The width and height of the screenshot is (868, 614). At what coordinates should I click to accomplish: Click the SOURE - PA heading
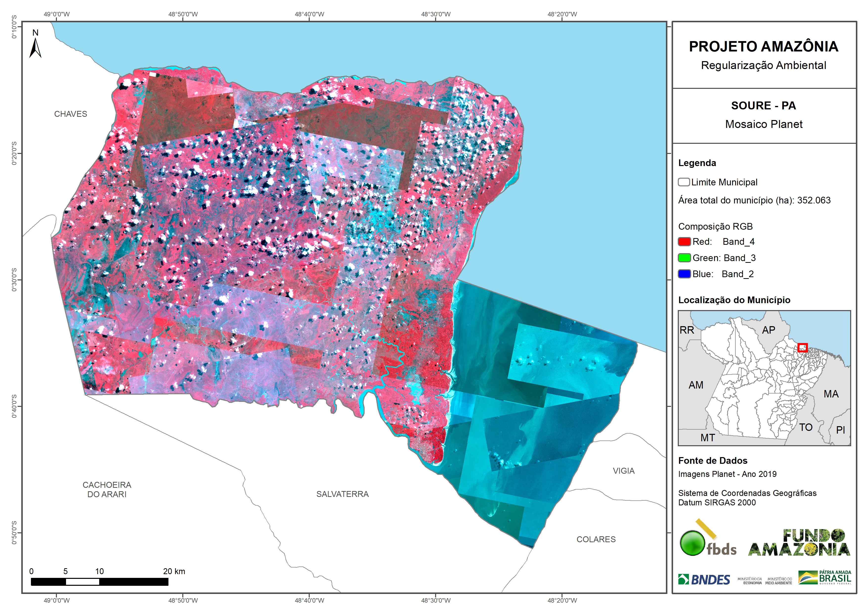tap(763, 105)
